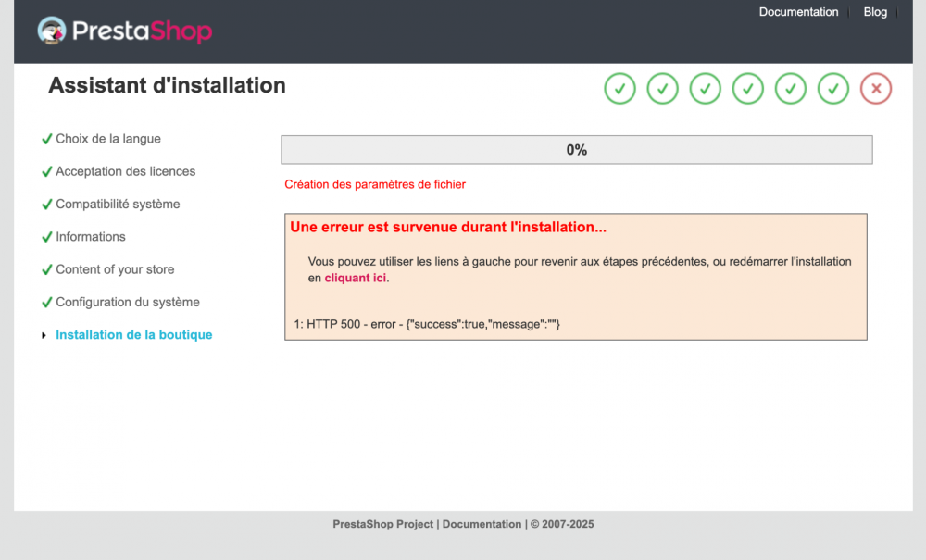Click the Création des paramètres de fichier text

375,185
